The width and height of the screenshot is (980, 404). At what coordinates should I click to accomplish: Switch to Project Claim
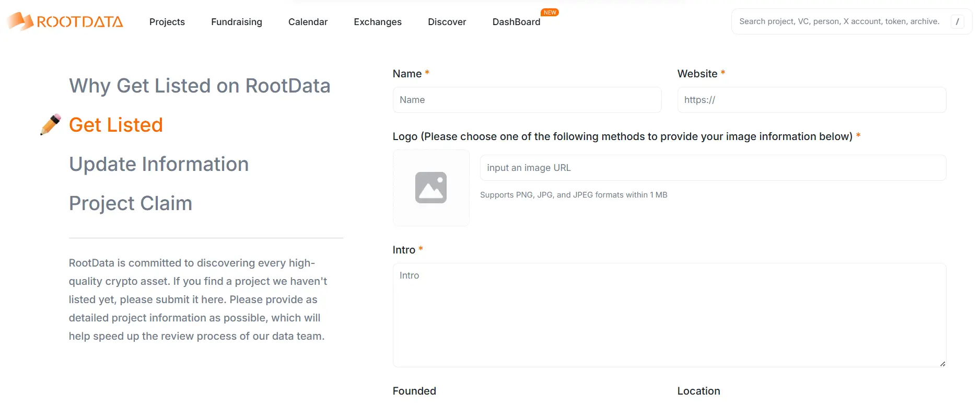[x=131, y=203]
